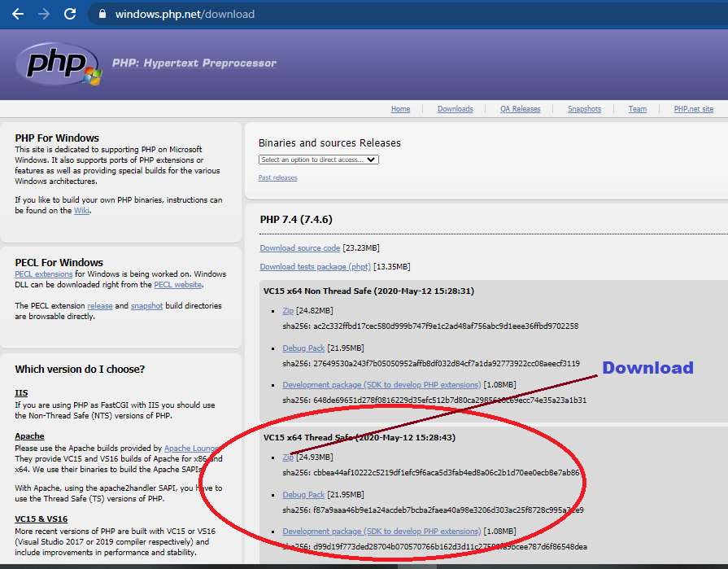
Task: Click the browser back arrow
Action: pyautogui.click(x=18, y=14)
